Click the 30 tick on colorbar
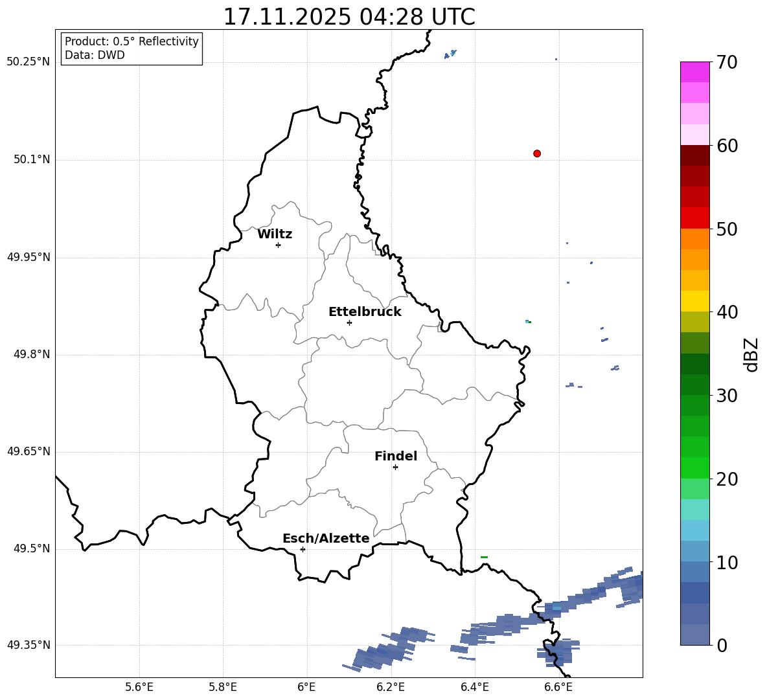767x700 pixels. tap(727, 396)
